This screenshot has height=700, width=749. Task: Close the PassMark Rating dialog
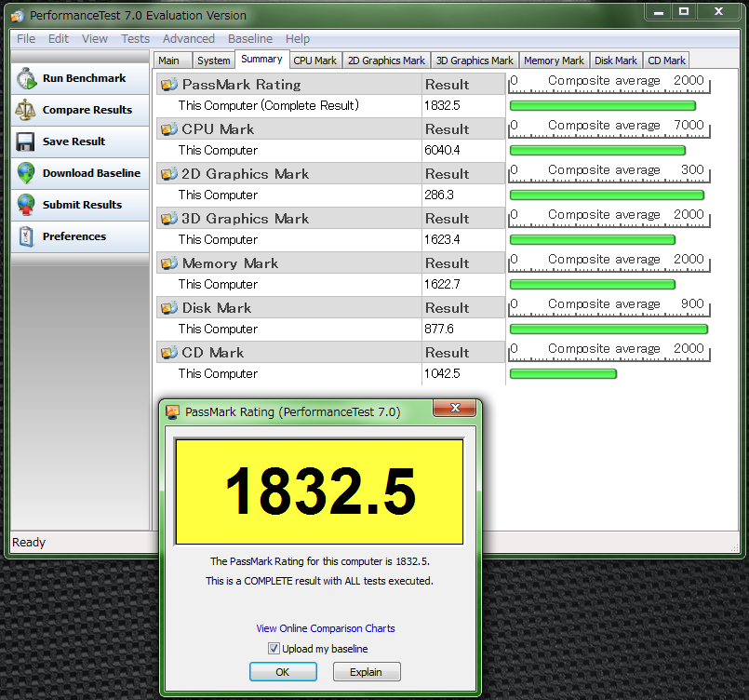(x=454, y=408)
